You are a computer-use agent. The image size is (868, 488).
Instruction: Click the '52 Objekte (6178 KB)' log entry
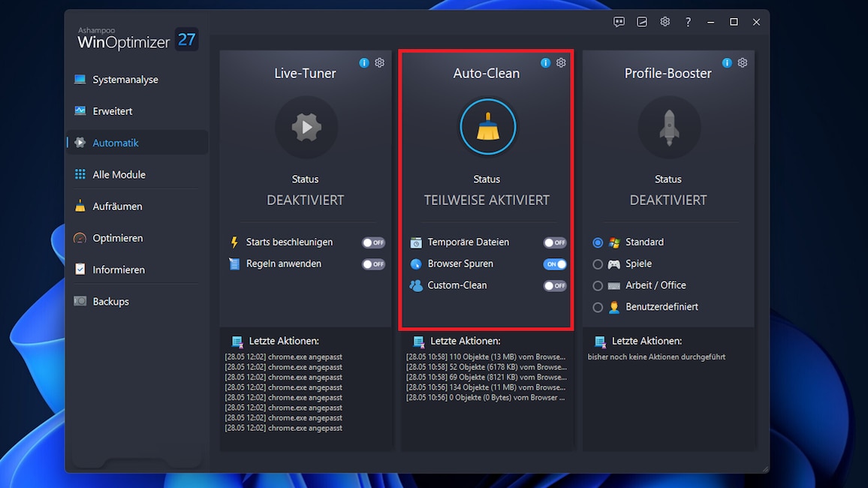point(486,367)
